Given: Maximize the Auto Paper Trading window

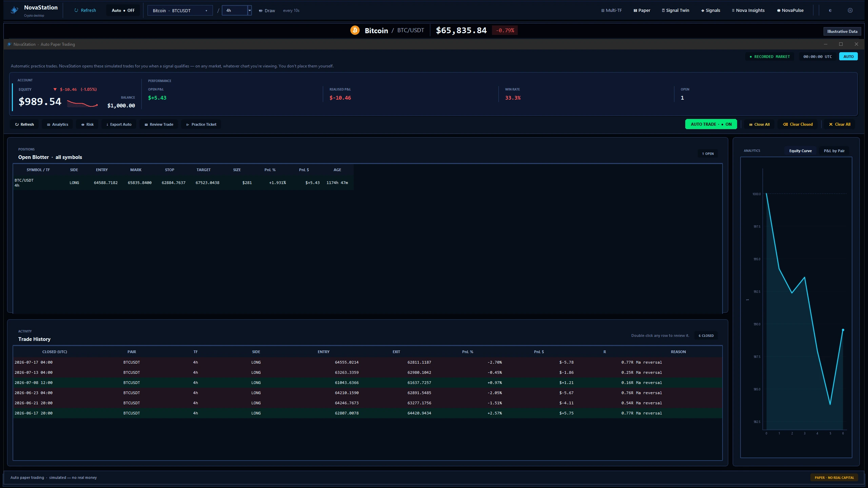Looking at the screenshot, I should coord(841,44).
